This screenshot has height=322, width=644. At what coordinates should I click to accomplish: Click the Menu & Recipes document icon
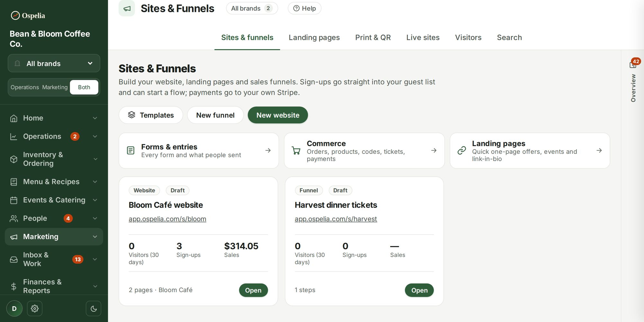coord(14,182)
